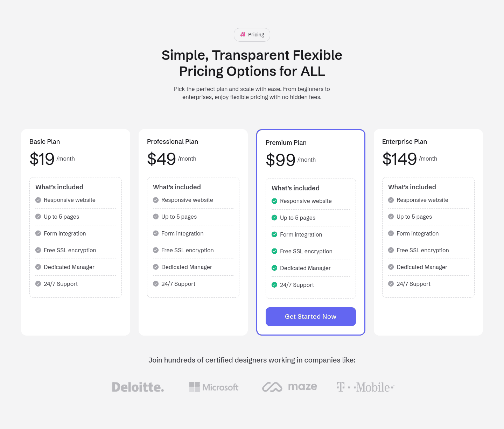Click the $149 price in Enterprise Plan
Screen dimensions: 504x429
point(399,159)
